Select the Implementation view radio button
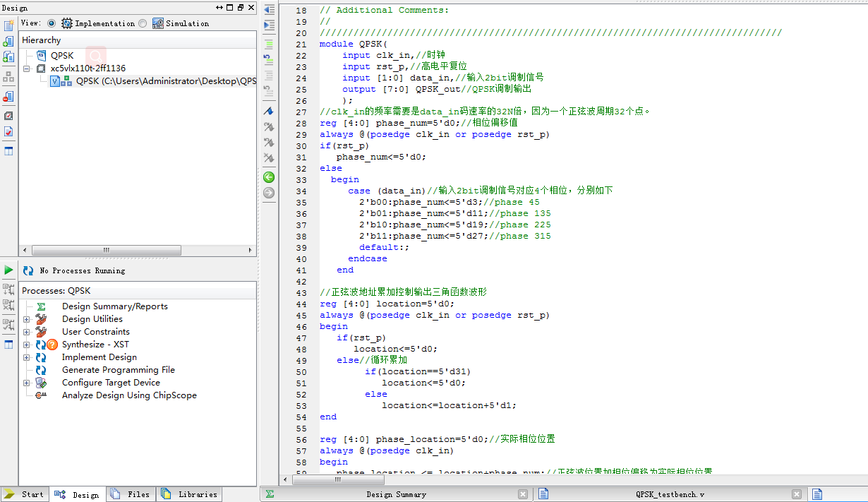868x502 pixels. click(52, 23)
